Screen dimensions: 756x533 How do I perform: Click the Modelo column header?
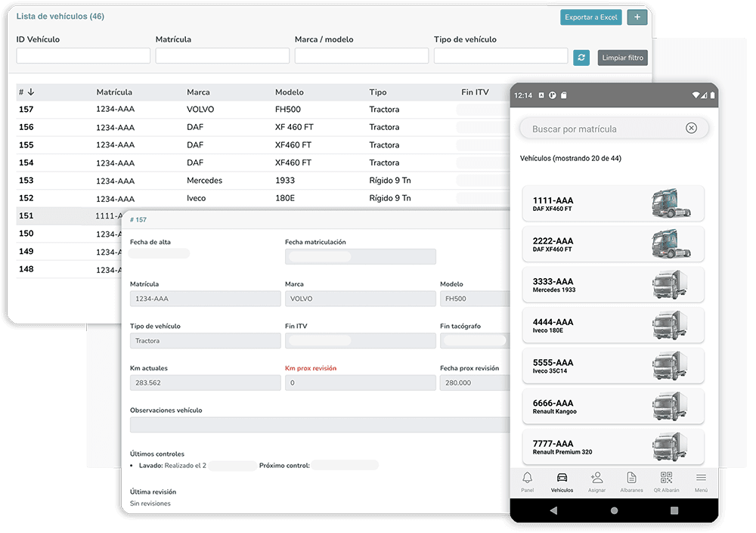[x=290, y=92]
